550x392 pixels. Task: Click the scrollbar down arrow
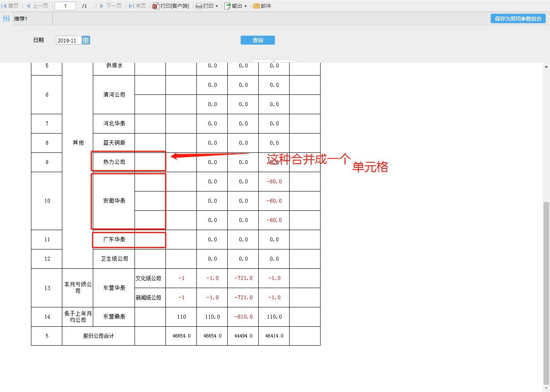546,388
